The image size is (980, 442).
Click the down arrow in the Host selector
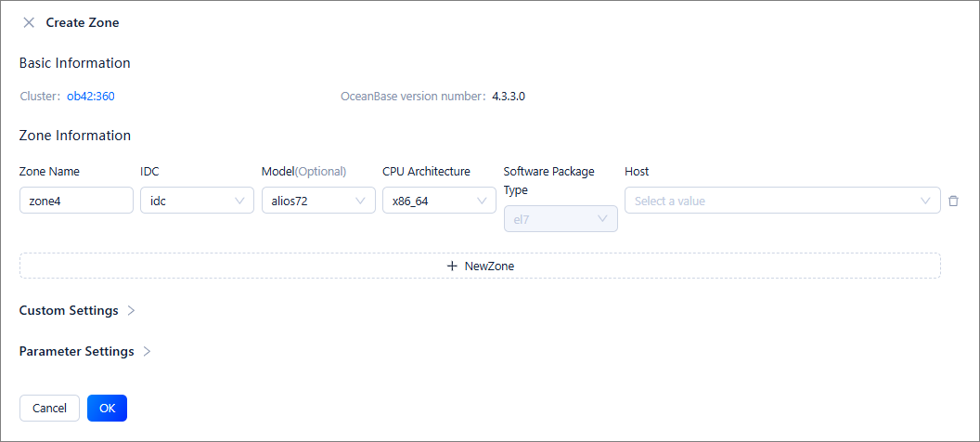click(x=925, y=201)
